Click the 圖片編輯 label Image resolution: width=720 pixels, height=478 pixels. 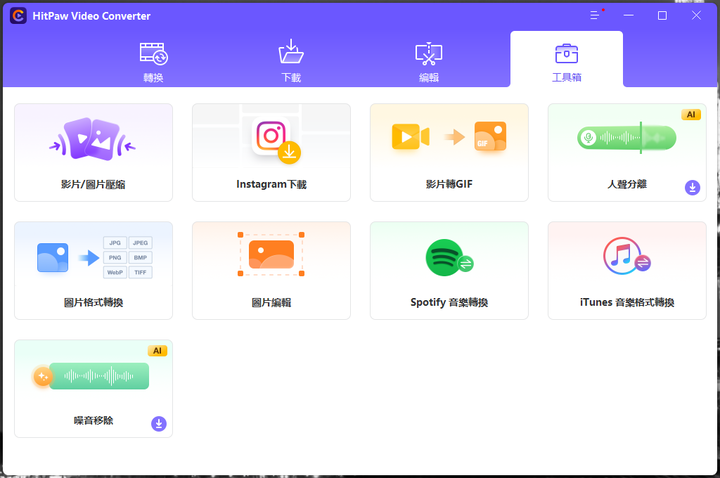(x=271, y=302)
